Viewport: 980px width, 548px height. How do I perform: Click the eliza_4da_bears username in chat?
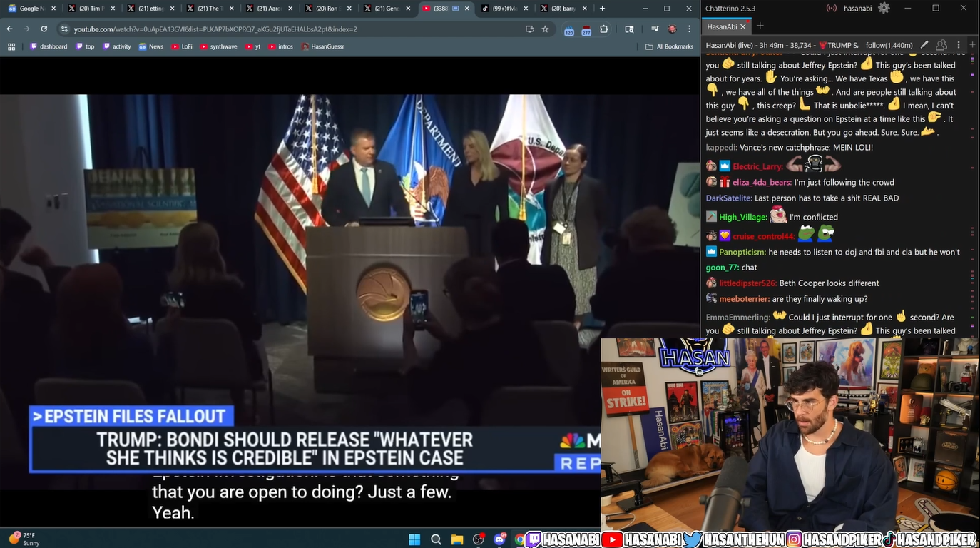click(x=762, y=182)
